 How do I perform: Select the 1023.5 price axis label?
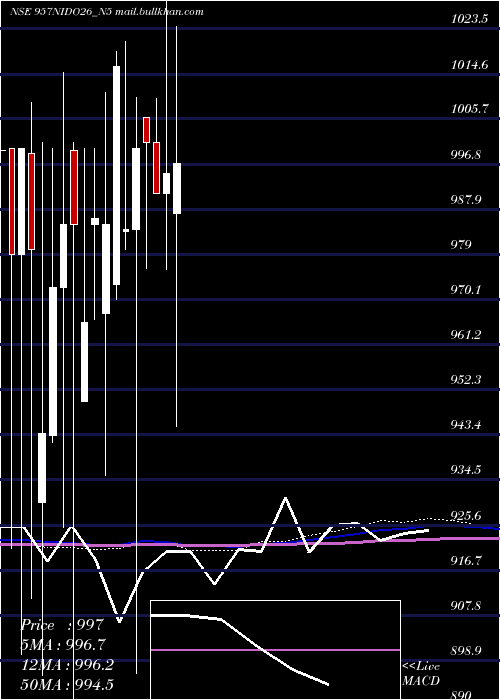pyautogui.click(x=469, y=20)
